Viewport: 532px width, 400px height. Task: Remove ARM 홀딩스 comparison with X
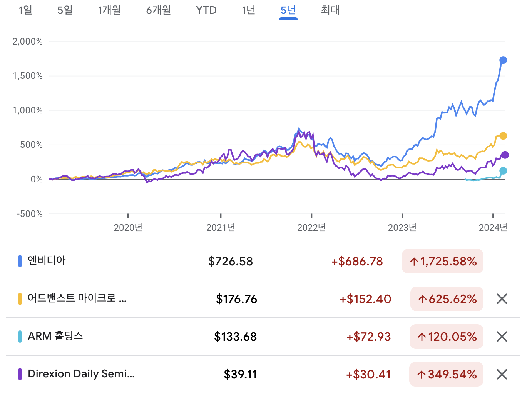pyautogui.click(x=502, y=337)
